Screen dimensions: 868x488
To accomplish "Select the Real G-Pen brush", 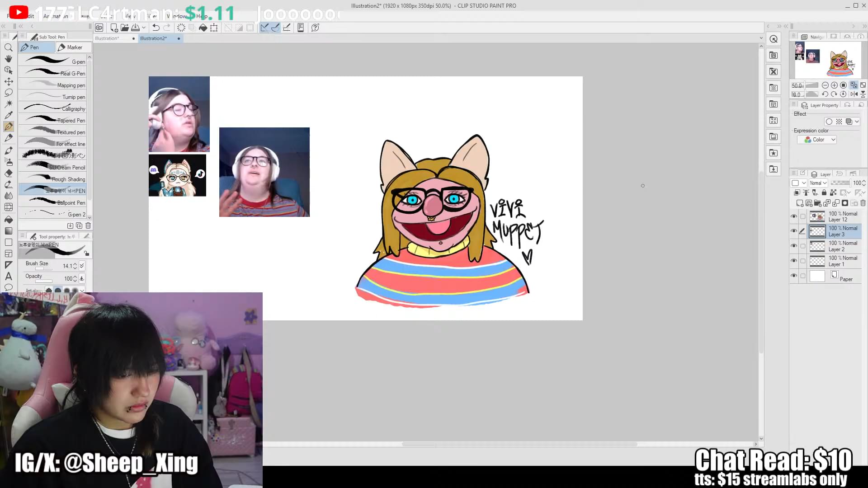I will pyautogui.click(x=54, y=73).
